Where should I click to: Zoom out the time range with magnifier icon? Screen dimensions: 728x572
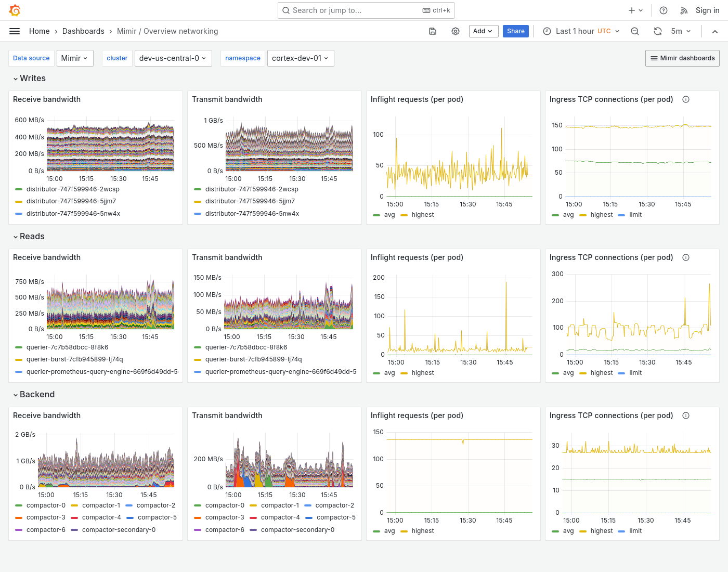tap(634, 31)
